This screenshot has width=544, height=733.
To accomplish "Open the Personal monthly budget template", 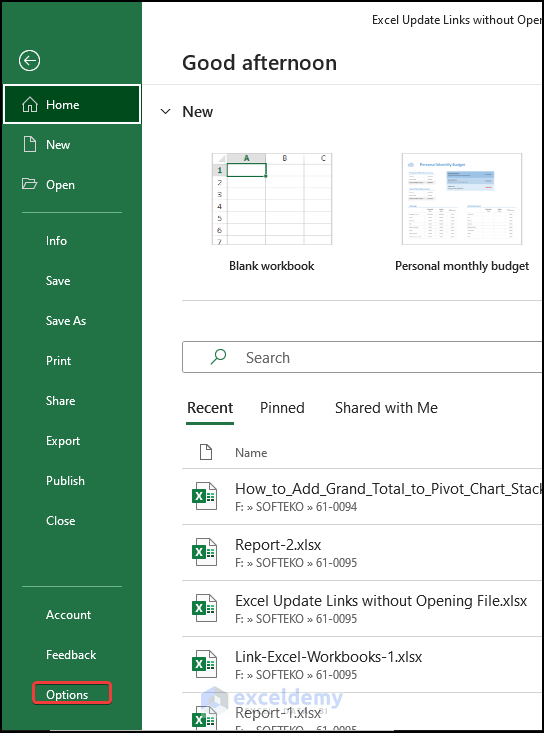I will coord(462,199).
